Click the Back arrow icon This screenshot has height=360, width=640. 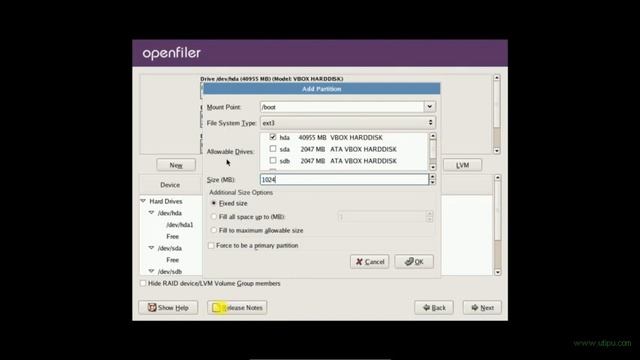[x=426, y=307]
